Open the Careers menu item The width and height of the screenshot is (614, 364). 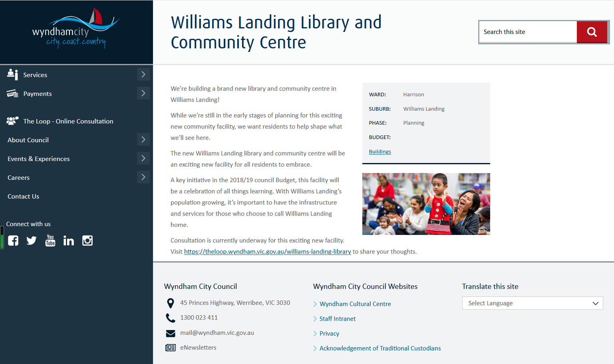18,177
